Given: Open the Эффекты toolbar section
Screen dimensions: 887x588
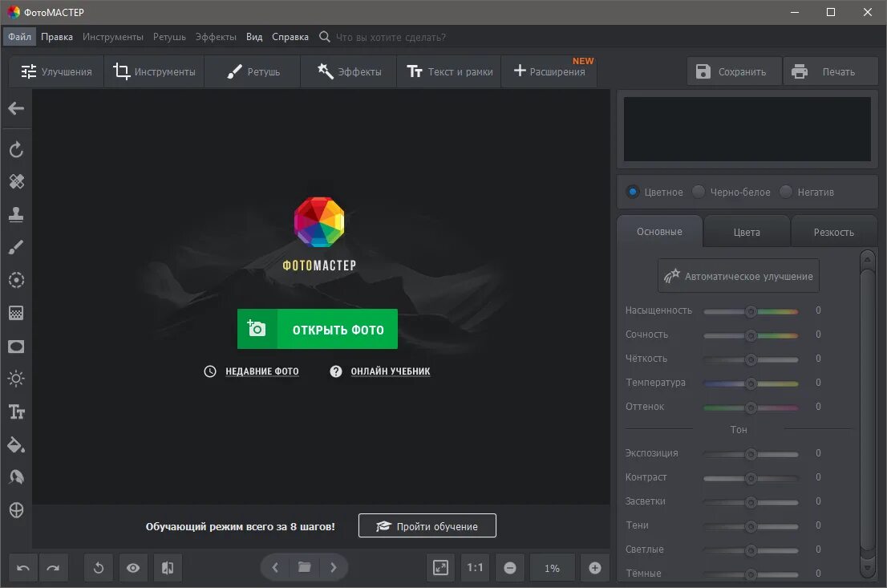Looking at the screenshot, I should click(x=348, y=71).
